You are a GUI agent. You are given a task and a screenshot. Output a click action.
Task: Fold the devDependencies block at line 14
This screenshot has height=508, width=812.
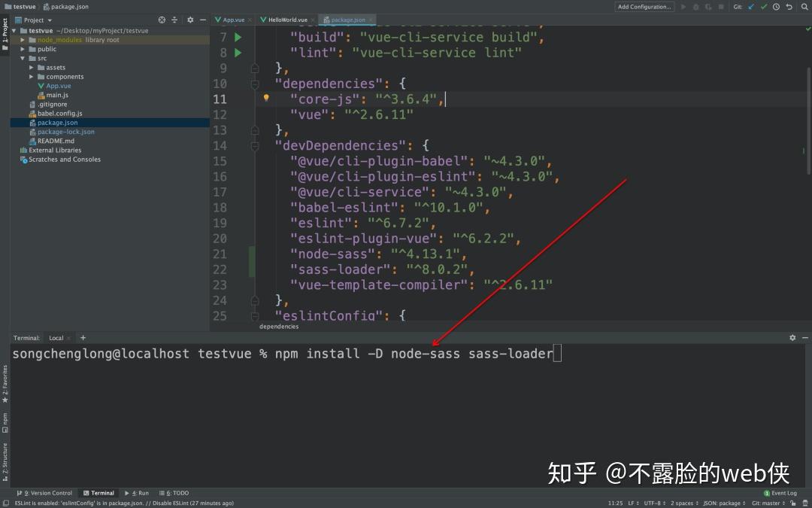[255, 146]
